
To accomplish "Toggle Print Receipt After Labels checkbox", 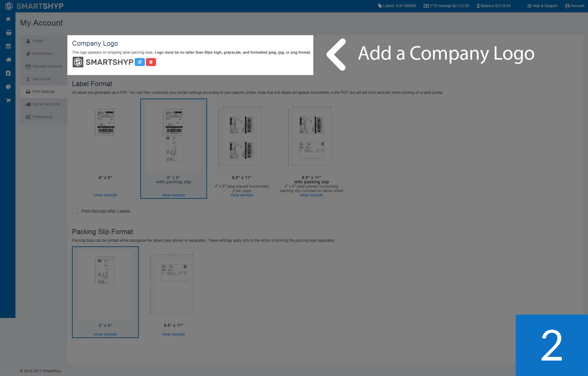I will pos(75,211).
